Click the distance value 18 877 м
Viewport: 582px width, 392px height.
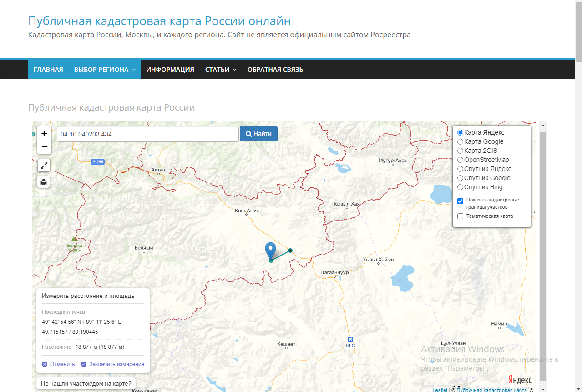(x=100, y=347)
